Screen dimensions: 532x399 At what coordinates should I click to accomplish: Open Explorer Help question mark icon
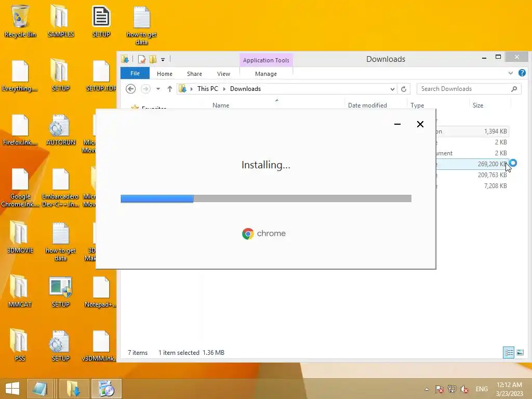[522, 73]
